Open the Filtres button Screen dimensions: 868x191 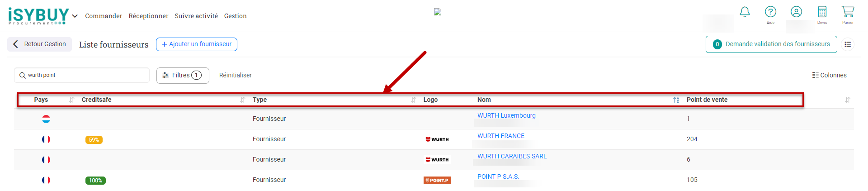point(183,76)
